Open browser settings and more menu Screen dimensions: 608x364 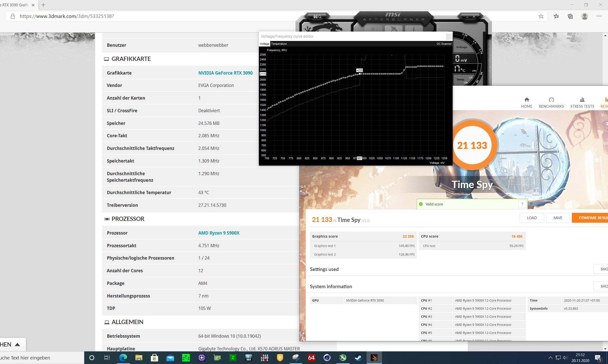tap(599, 16)
